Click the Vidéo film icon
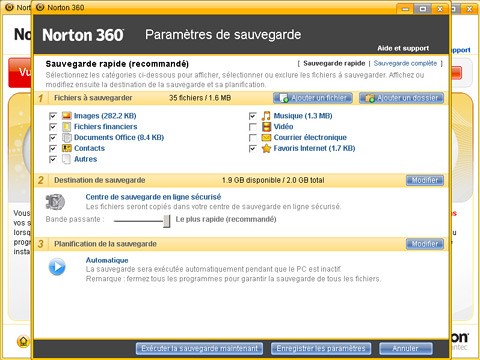 tap(266, 127)
